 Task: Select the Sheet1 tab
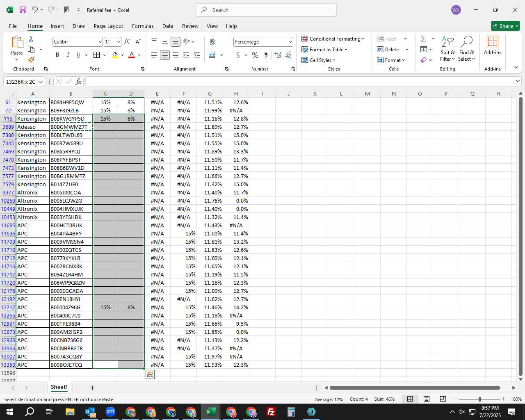click(59, 387)
